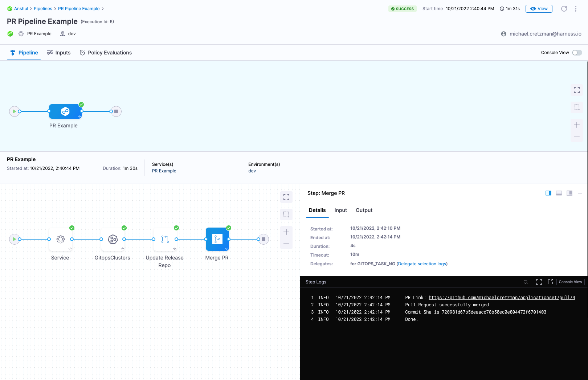Click the SUCCESS status badge
This screenshot has width=588, height=380.
403,9
